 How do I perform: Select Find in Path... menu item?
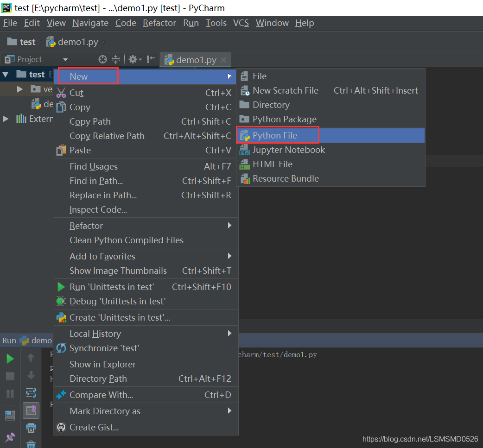(x=146, y=181)
